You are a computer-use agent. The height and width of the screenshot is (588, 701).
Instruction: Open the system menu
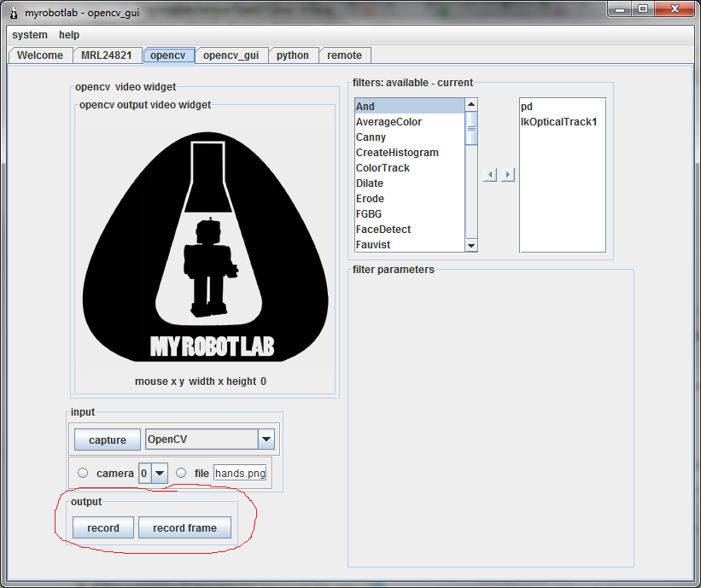pyautogui.click(x=30, y=35)
